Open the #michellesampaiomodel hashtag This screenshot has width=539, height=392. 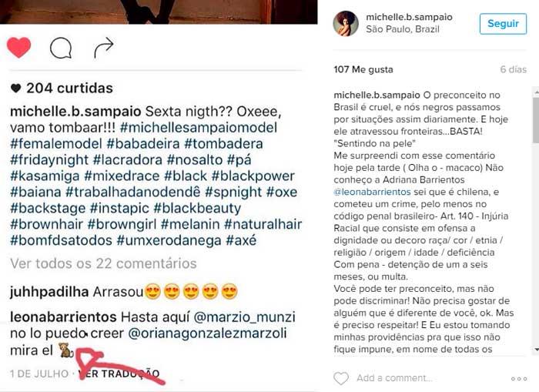click(x=199, y=128)
